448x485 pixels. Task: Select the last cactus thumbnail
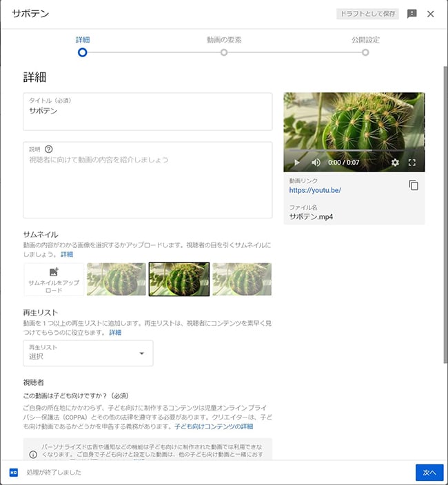click(242, 279)
